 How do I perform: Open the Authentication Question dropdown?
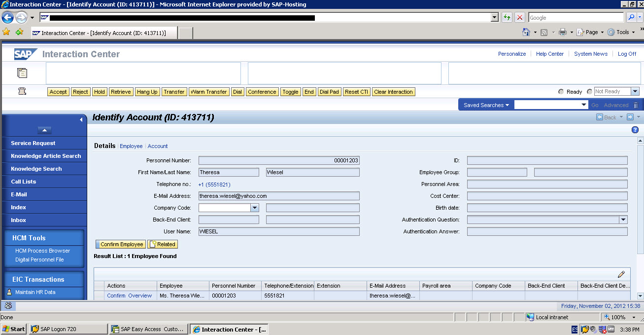click(x=623, y=220)
